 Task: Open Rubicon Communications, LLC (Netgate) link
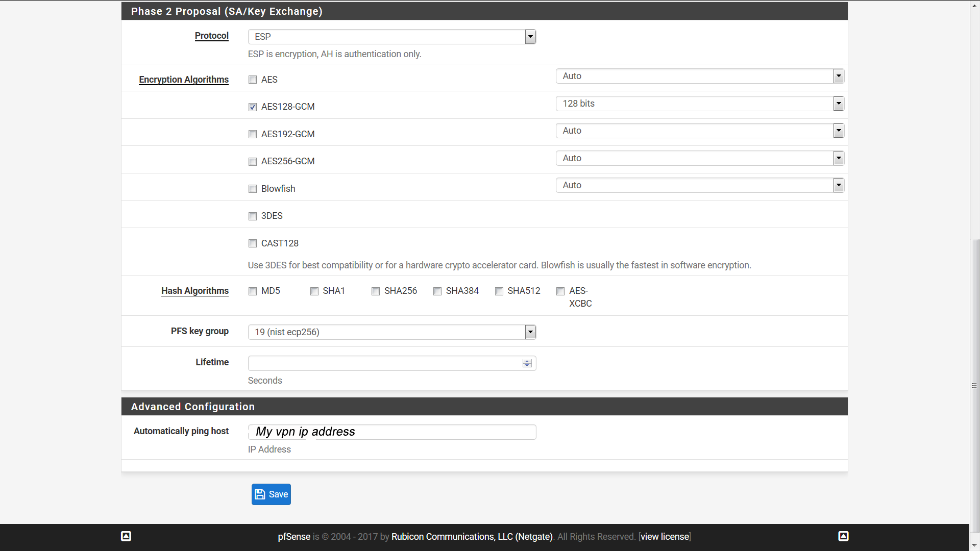pyautogui.click(x=472, y=537)
